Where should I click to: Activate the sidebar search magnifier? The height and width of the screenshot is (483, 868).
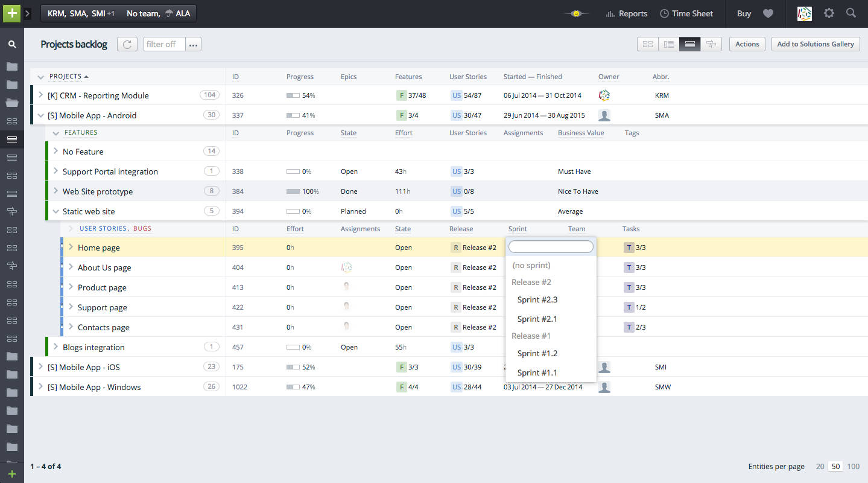pos(12,43)
